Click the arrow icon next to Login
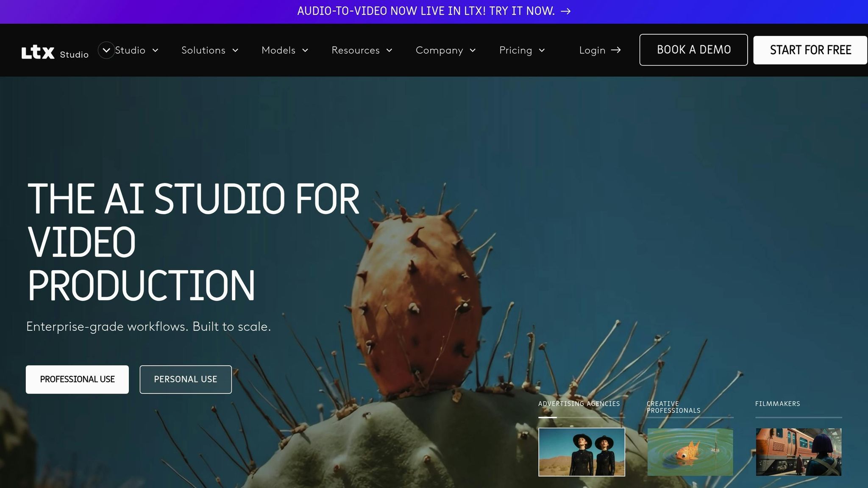Screen dimensions: 868x488 click(x=615, y=50)
